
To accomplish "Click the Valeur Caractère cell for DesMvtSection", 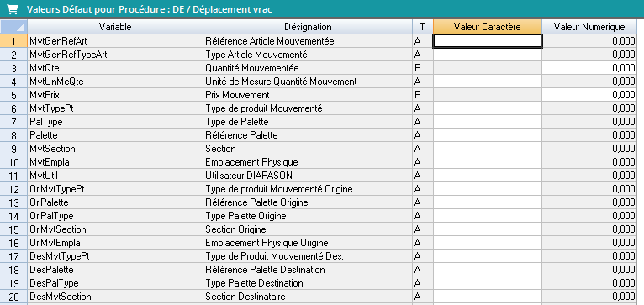I will coord(488,297).
